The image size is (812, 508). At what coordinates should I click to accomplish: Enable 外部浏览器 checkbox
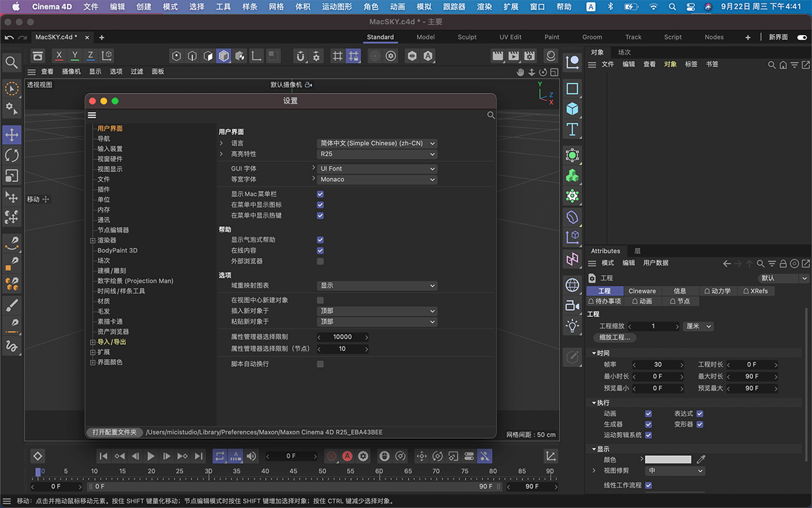click(x=320, y=261)
